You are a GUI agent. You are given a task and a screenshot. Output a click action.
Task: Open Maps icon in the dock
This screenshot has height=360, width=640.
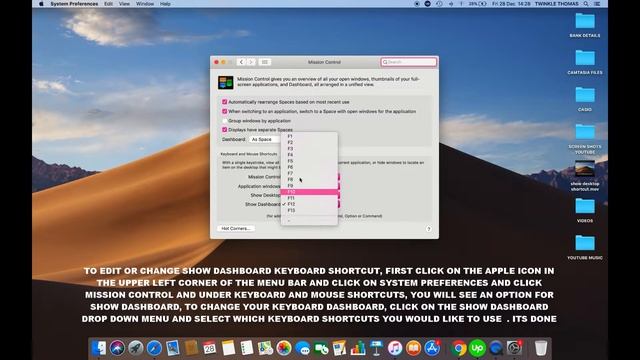[x=265, y=348]
